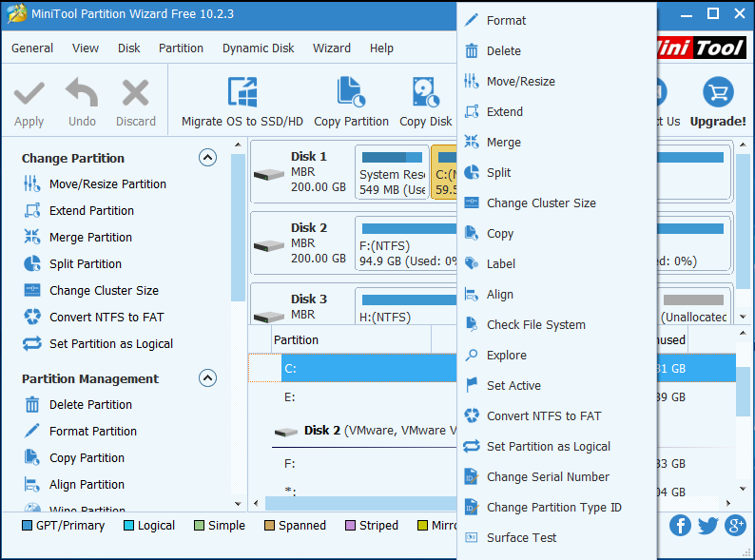Collapse the Change Partition section
Screen dimensions: 755x560
pyautogui.click(x=207, y=158)
